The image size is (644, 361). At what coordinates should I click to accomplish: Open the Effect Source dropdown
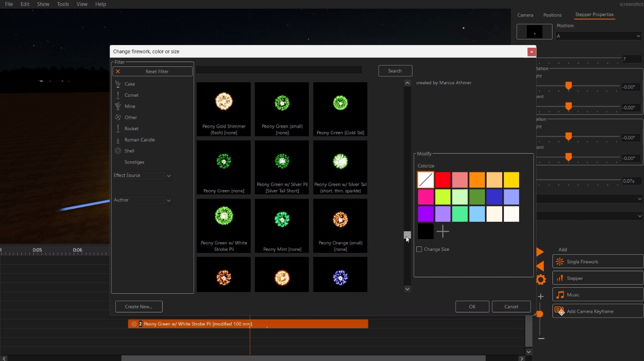(142, 176)
